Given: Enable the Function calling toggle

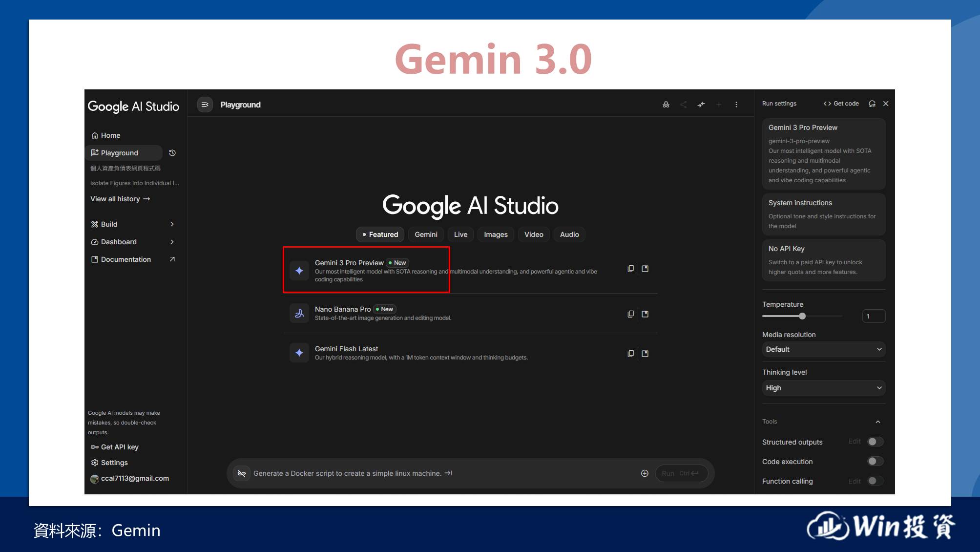Looking at the screenshot, I should tap(875, 481).
